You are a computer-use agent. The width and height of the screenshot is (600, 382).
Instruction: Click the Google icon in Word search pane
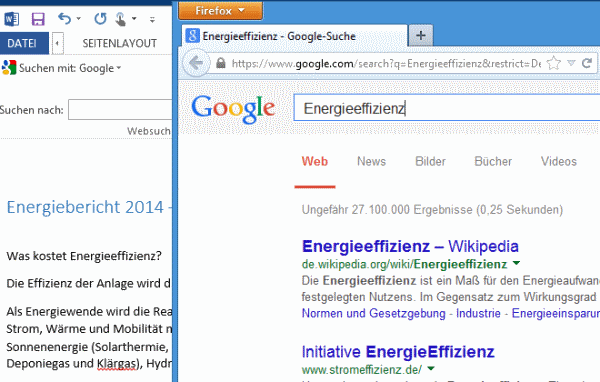9,68
